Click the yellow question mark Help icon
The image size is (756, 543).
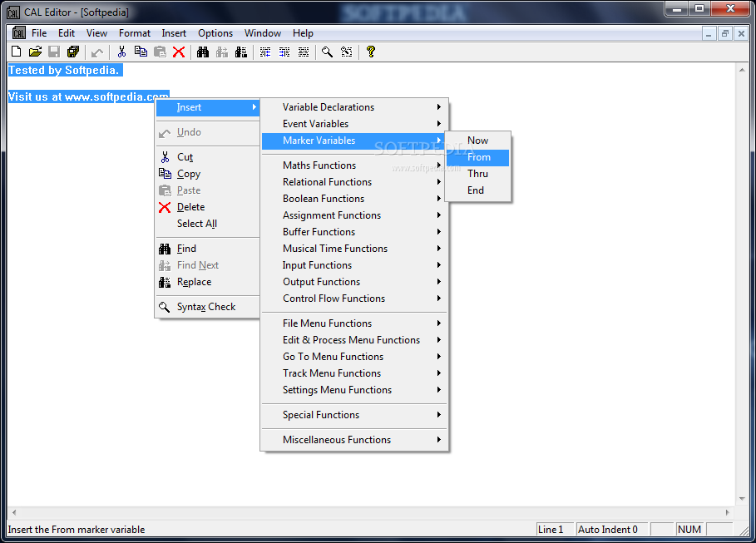pos(370,52)
